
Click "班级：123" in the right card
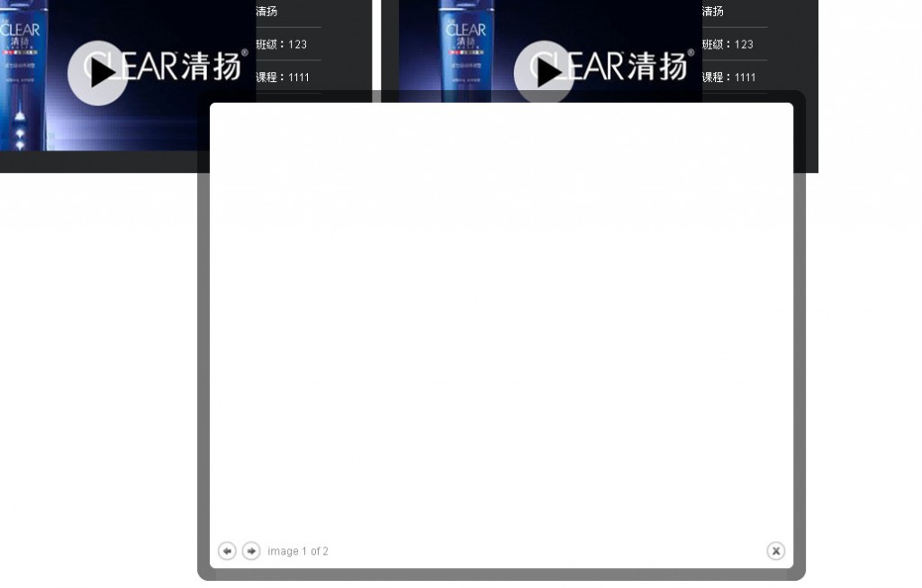(x=728, y=44)
